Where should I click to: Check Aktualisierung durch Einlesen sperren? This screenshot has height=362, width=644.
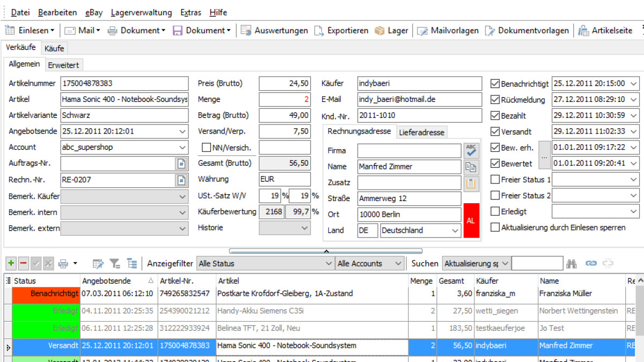pos(495,227)
